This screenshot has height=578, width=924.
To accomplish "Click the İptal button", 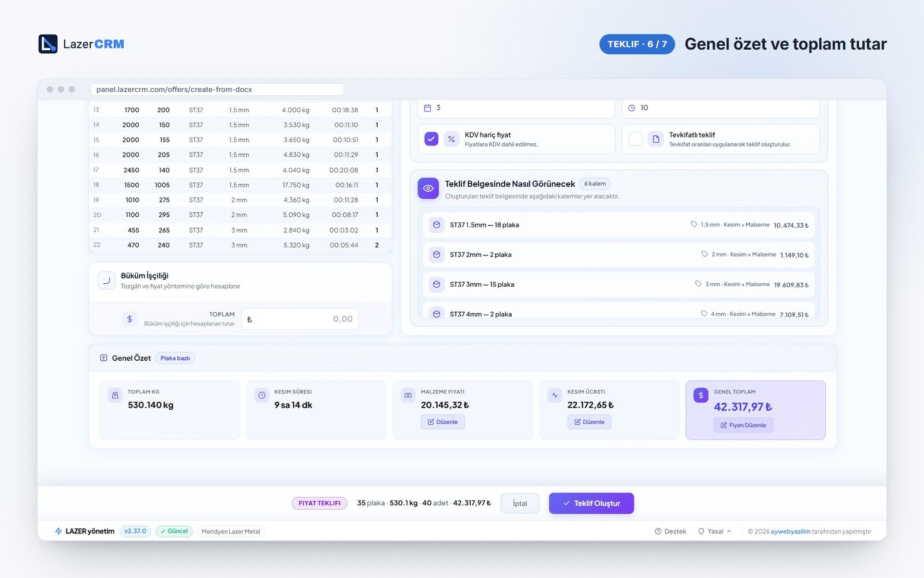I will 520,503.
